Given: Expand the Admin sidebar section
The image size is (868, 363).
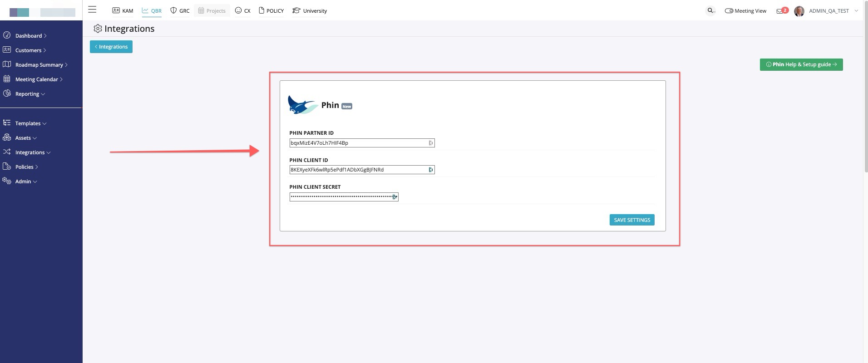Looking at the screenshot, I should [x=35, y=181].
